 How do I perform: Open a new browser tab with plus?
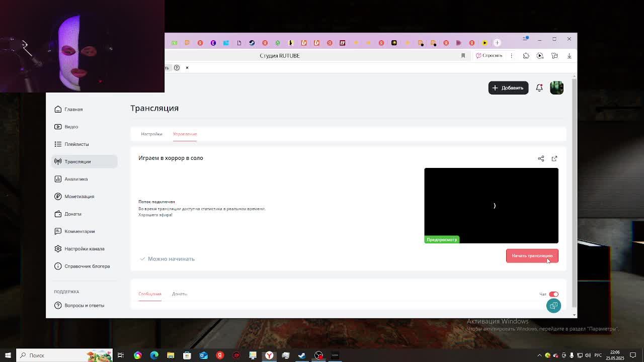[497, 43]
